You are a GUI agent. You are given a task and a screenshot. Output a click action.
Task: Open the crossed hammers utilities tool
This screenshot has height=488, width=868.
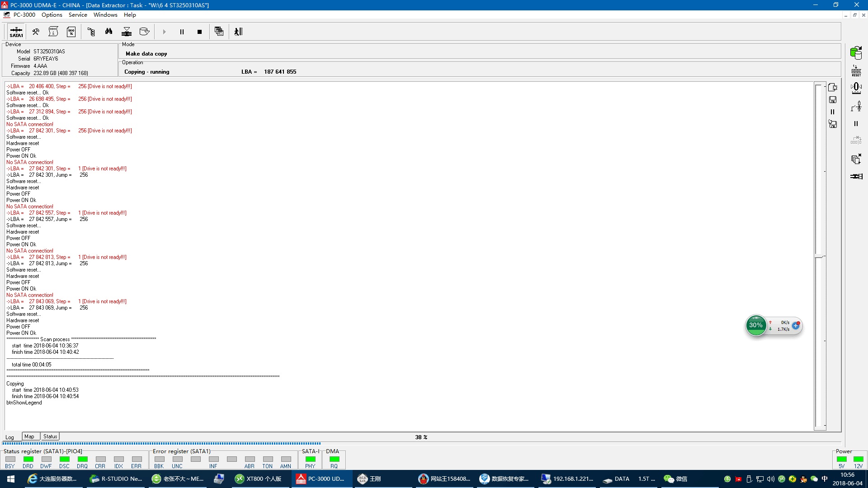click(36, 32)
